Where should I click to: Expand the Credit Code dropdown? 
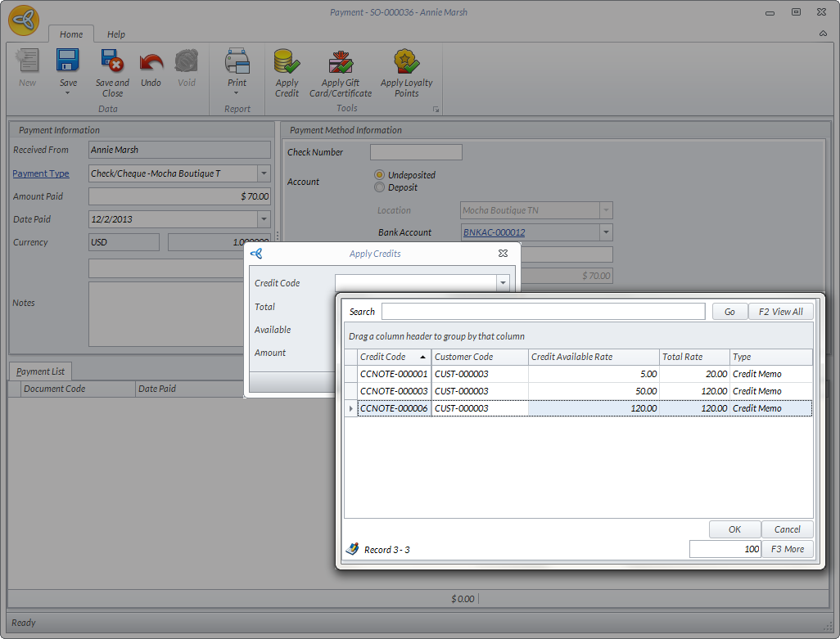pos(503,283)
